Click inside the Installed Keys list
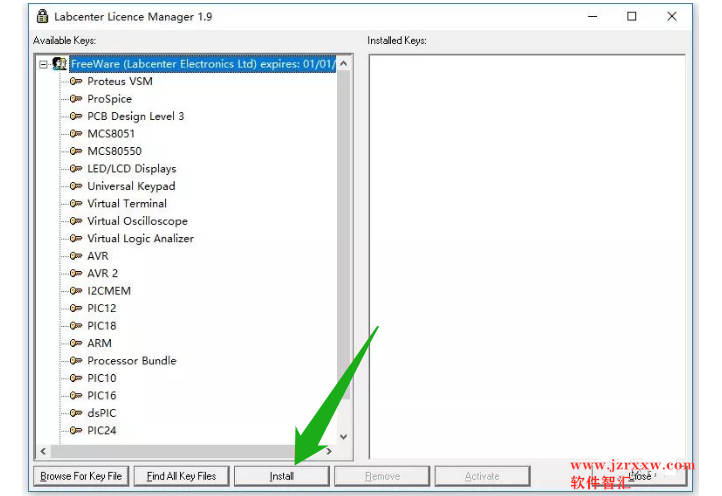 (x=527, y=256)
